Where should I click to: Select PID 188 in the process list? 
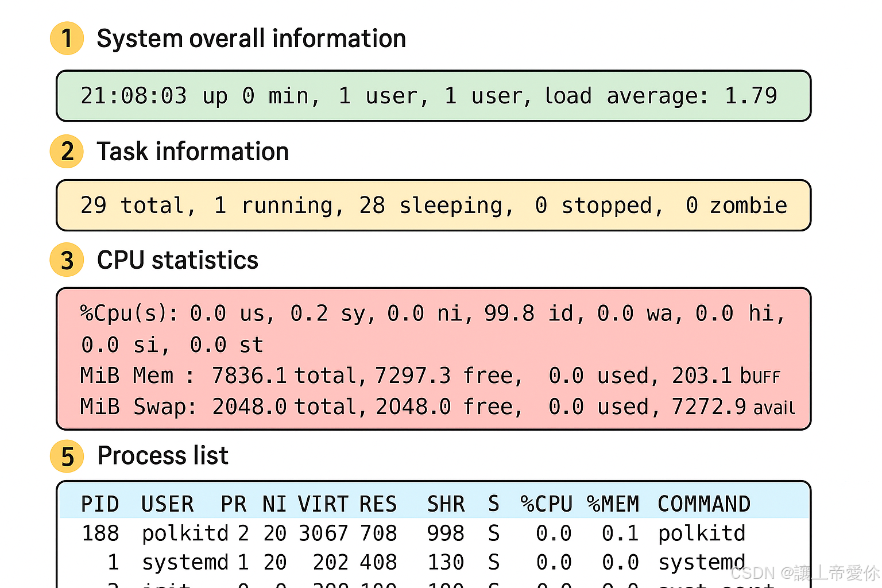[x=100, y=533]
